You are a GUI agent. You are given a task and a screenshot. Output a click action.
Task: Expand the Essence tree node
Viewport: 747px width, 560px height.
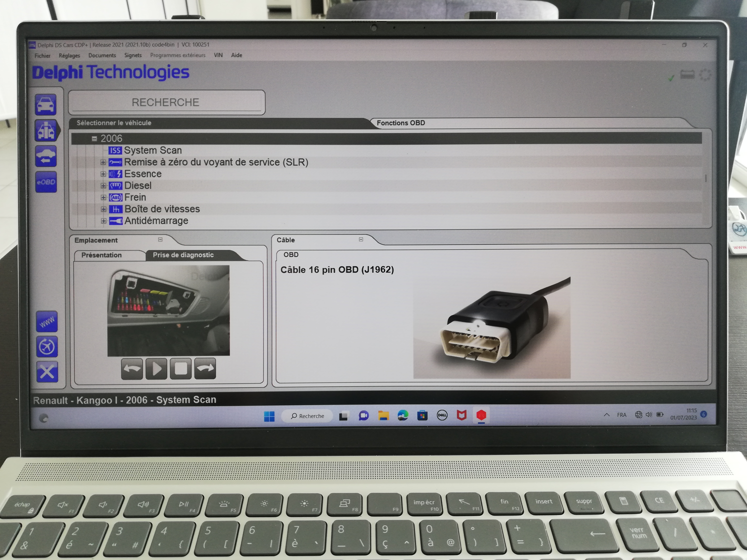(103, 174)
